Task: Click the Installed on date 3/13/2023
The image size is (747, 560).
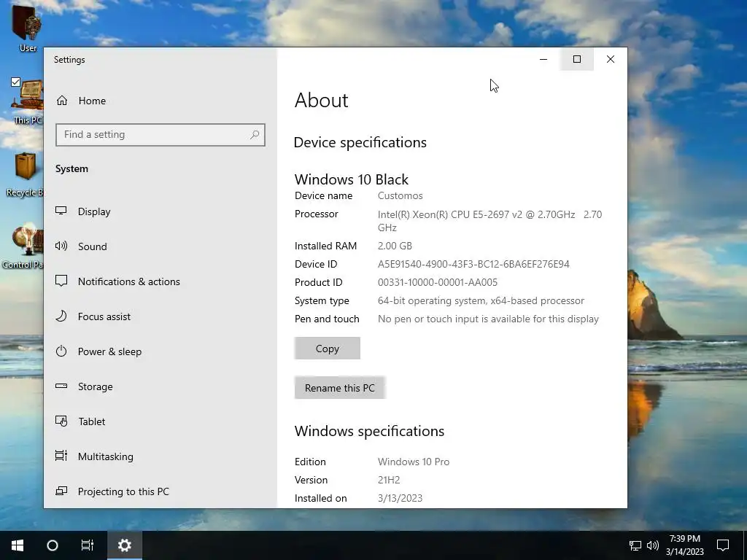Action: [x=400, y=498]
